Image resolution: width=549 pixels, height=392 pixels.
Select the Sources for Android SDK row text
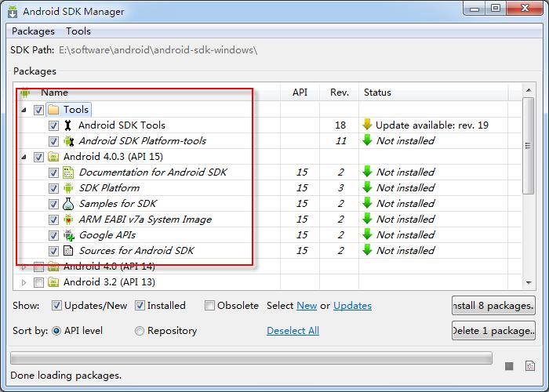pyautogui.click(x=136, y=251)
